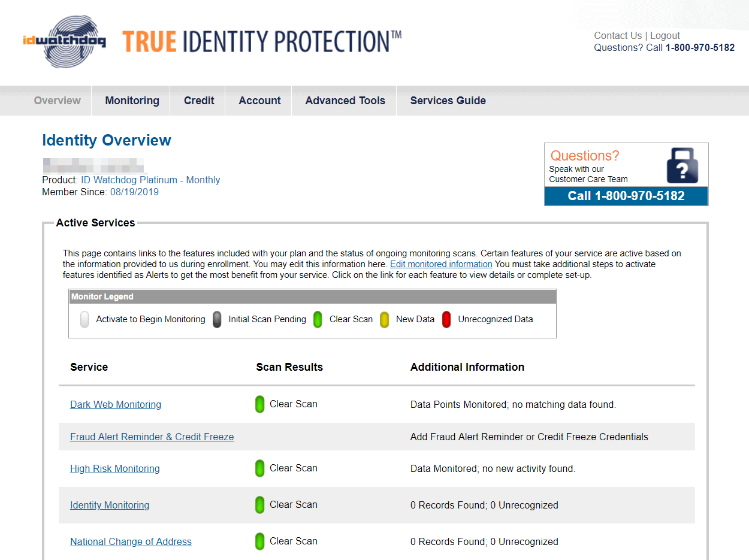The height and width of the screenshot is (560, 749).
Task: Click member since date 08/19/2019
Action: pos(134,192)
